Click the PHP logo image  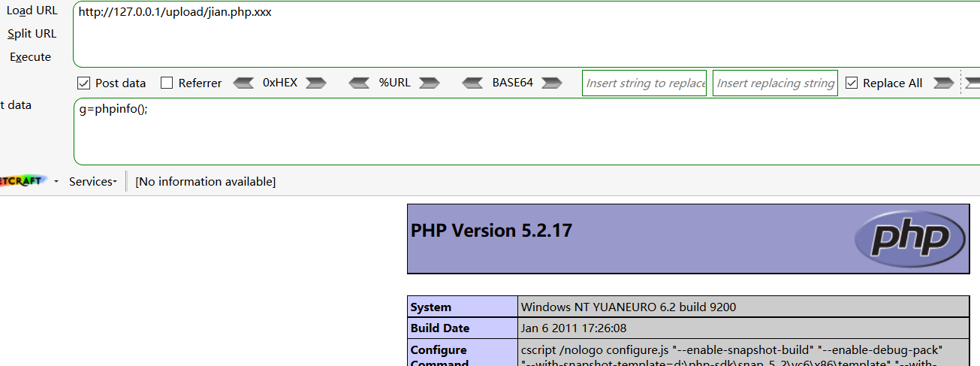click(910, 239)
